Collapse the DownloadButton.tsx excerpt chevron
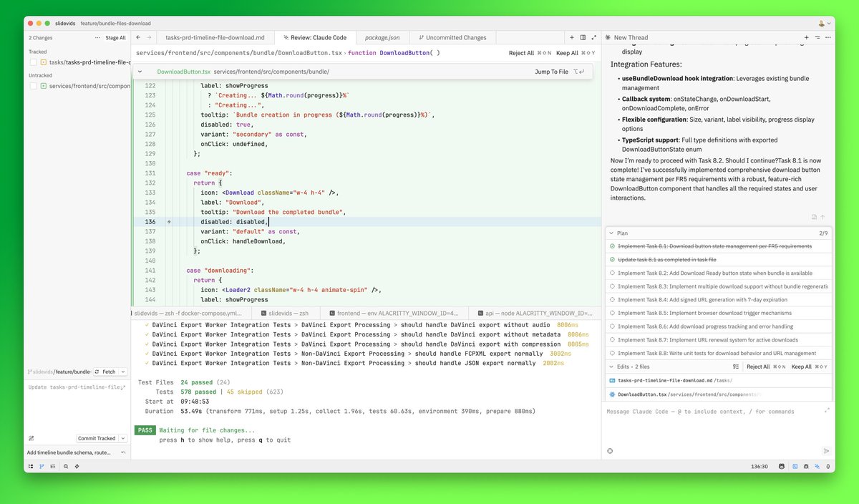Screen dimensions: 859x504 coord(140,72)
